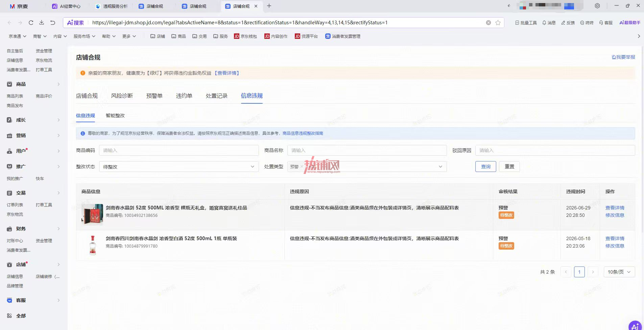Focus the 商品名称 input field
Viewport: 644px width, 330px height.
[x=367, y=150]
